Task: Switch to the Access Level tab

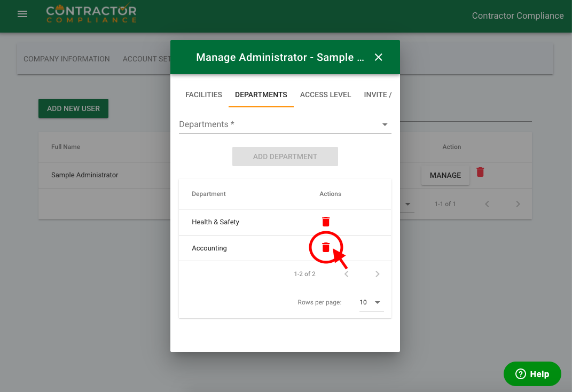Action: (325, 95)
